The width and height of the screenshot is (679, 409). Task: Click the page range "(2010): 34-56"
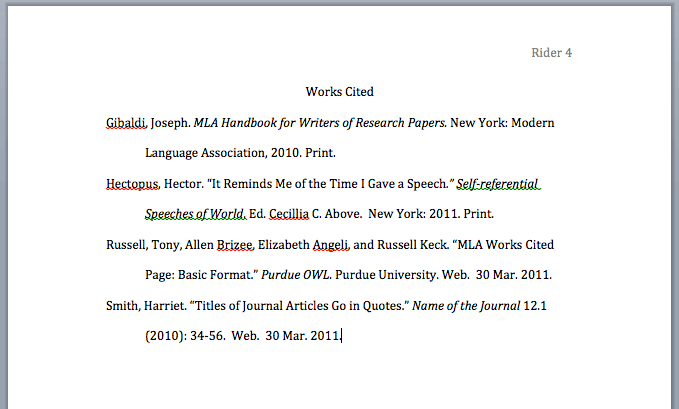pos(186,336)
